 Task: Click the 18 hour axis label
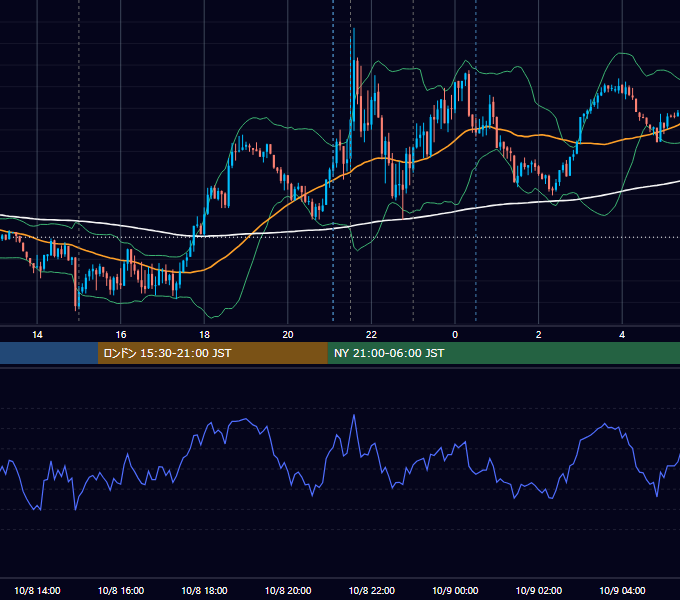[x=204, y=335]
